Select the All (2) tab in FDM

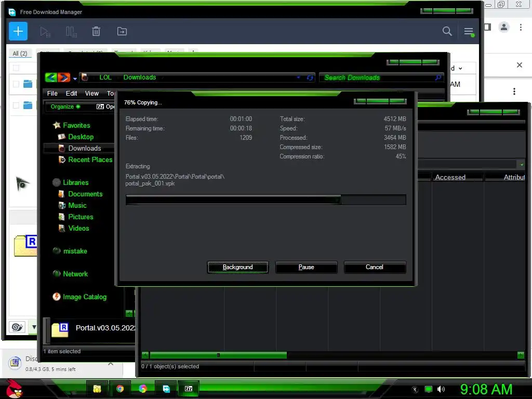(20, 54)
